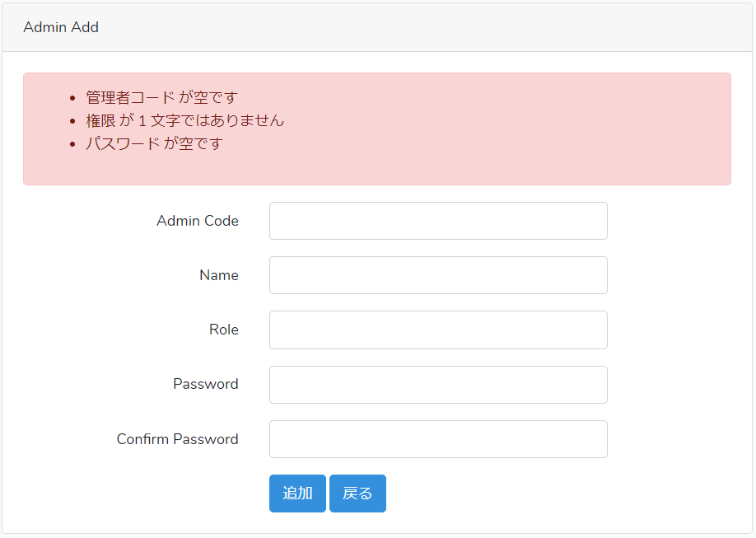This screenshot has height=538, width=756.
Task: Click the Admin Code text field
Action: pyautogui.click(x=438, y=221)
